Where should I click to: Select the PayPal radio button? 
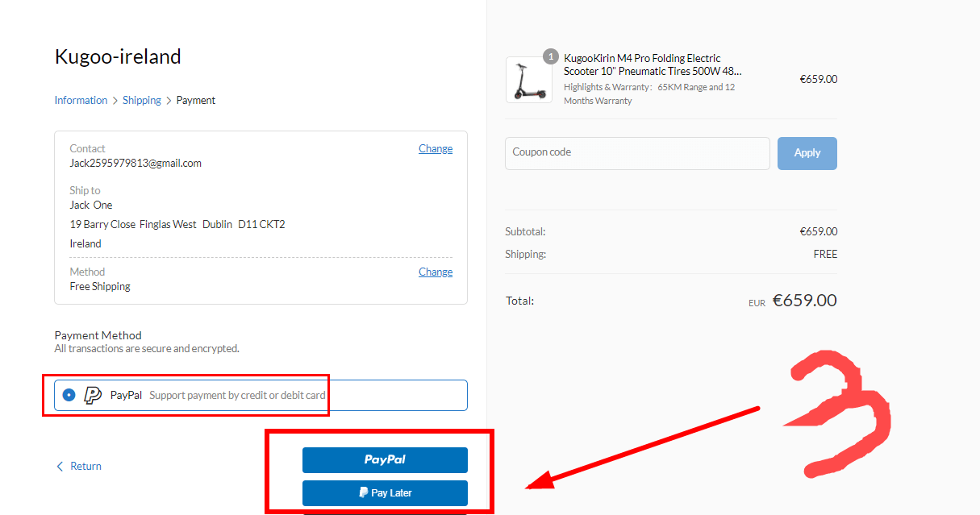click(x=69, y=395)
